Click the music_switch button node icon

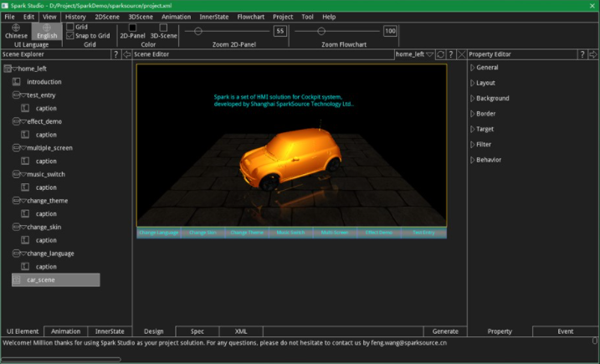pos(16,174)
